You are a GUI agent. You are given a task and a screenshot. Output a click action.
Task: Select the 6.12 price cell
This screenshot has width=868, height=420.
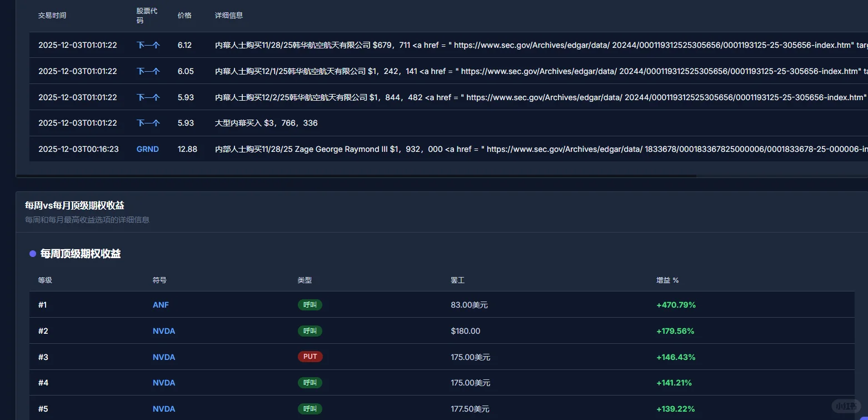point(184,45)
